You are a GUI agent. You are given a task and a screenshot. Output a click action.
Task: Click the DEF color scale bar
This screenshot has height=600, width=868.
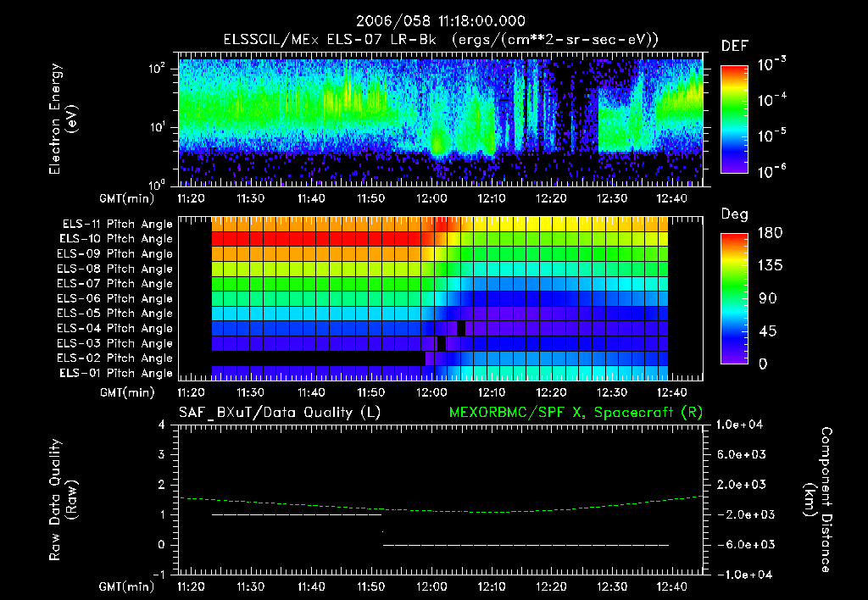[735, 119]
